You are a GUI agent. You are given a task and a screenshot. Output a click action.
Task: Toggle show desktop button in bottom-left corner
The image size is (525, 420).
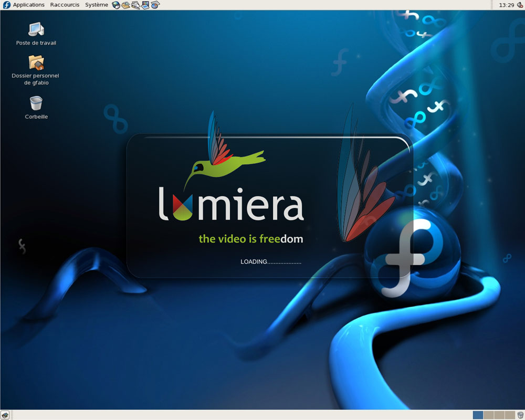click(5, 415)
